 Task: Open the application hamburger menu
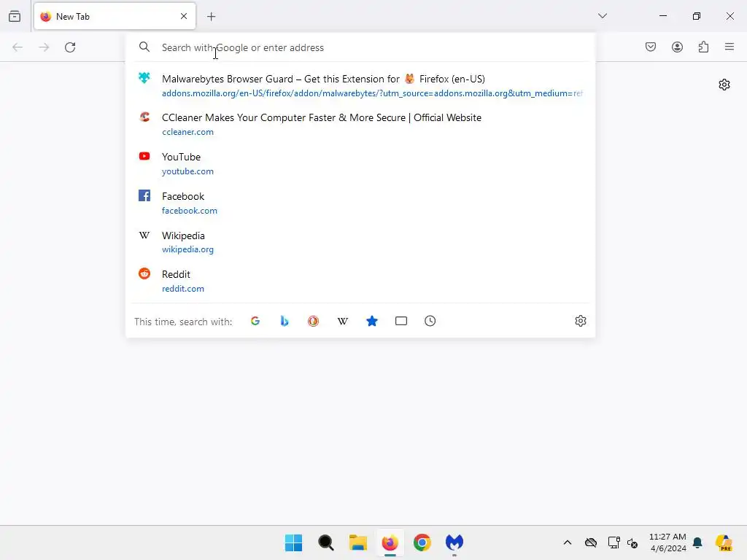pos(729,47)
